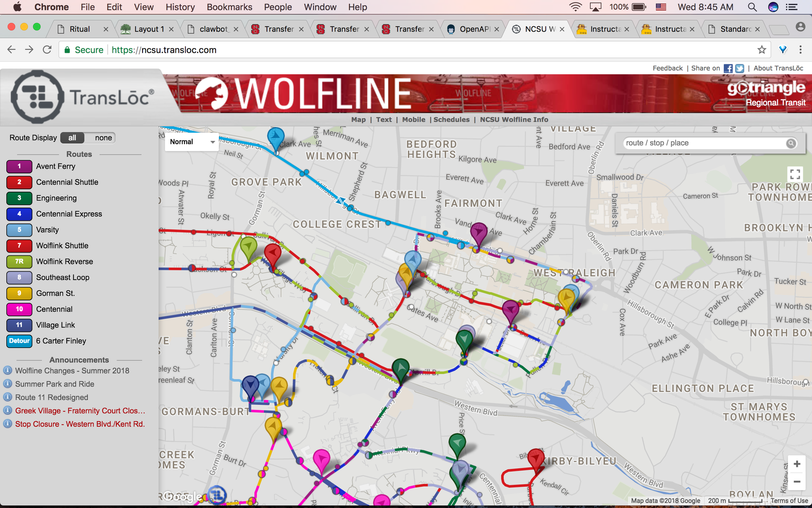The height and width of the screenshot is (508, 812).
Task: Reload the page in Chrome
Action: point(47,50)
